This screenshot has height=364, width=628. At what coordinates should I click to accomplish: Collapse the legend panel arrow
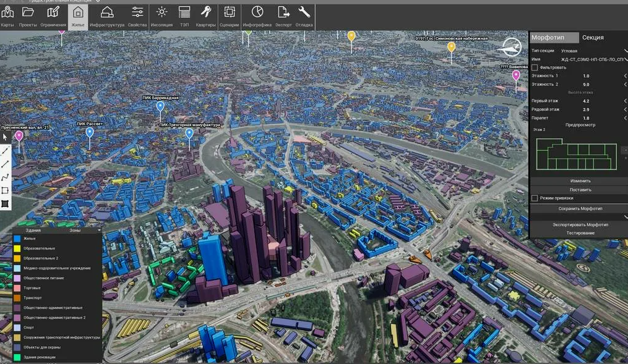click(99, 231)
